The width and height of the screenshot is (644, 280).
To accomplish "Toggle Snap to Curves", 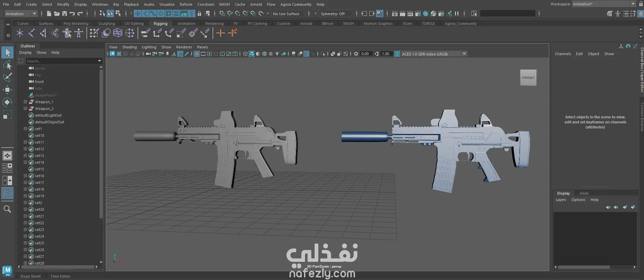I will point(230,13).
